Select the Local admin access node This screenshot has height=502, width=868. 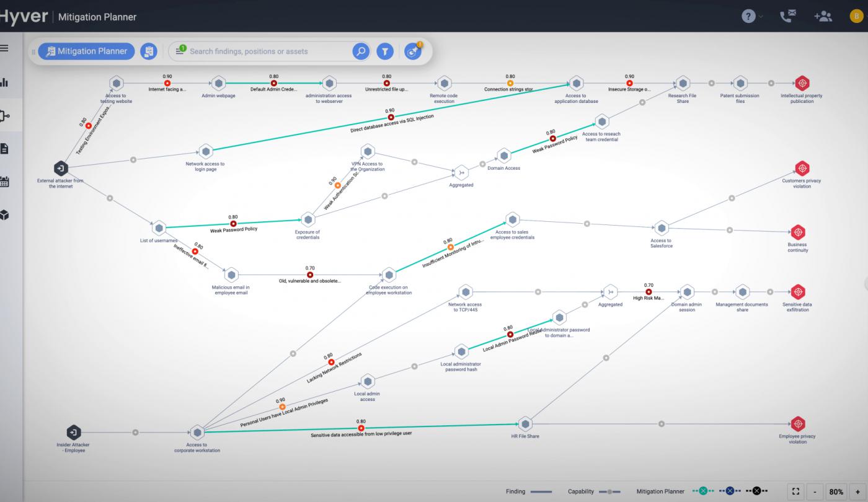click(368, 381)
